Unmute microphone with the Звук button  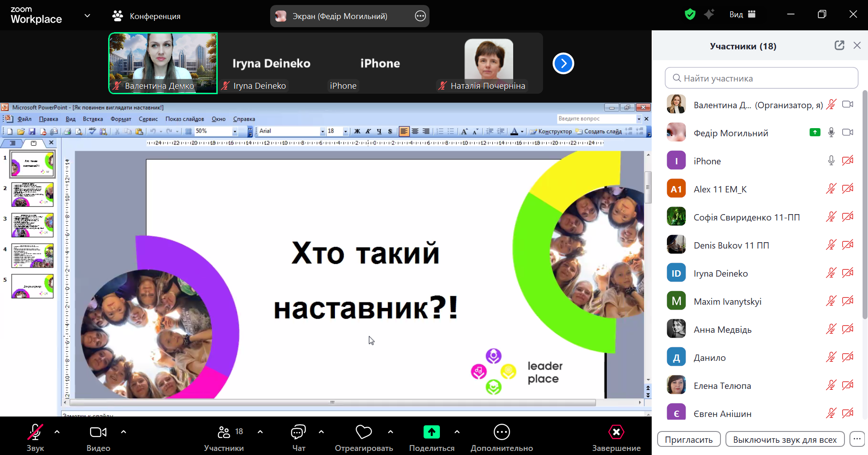point(35,437)
